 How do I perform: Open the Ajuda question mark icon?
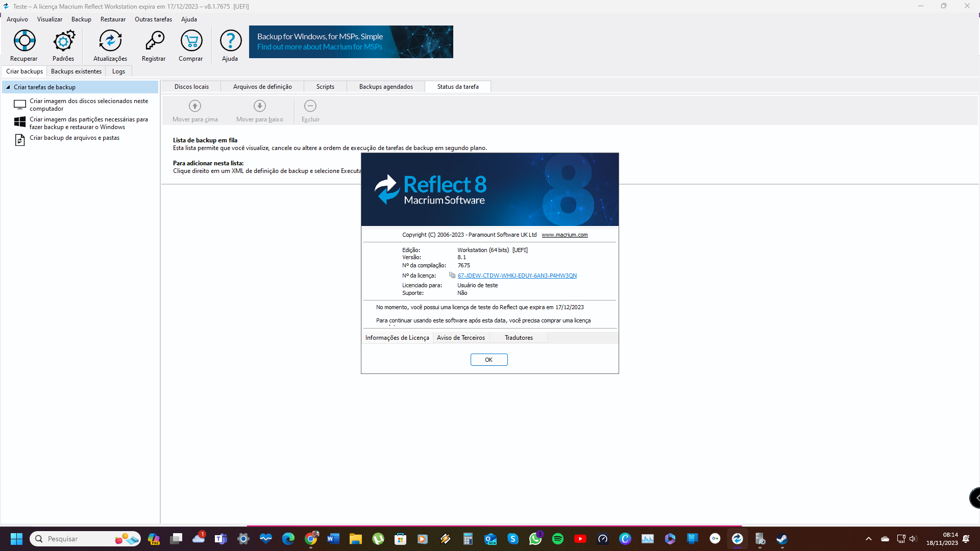(230, 41)
